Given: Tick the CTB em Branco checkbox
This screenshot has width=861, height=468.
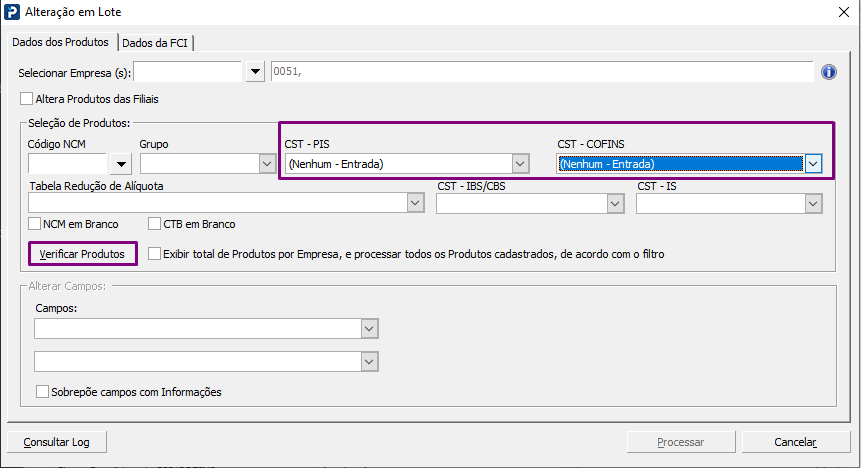Looking at the screenshot, I should point(155,224).
